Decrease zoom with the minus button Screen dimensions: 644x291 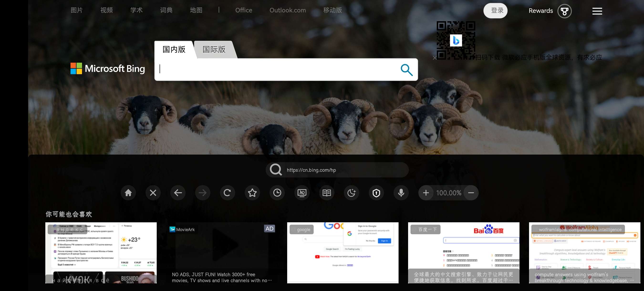click(471, 193)
